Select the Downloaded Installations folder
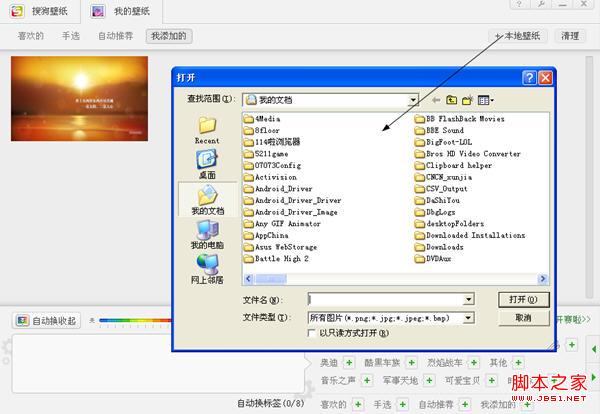 click(470, 235)
